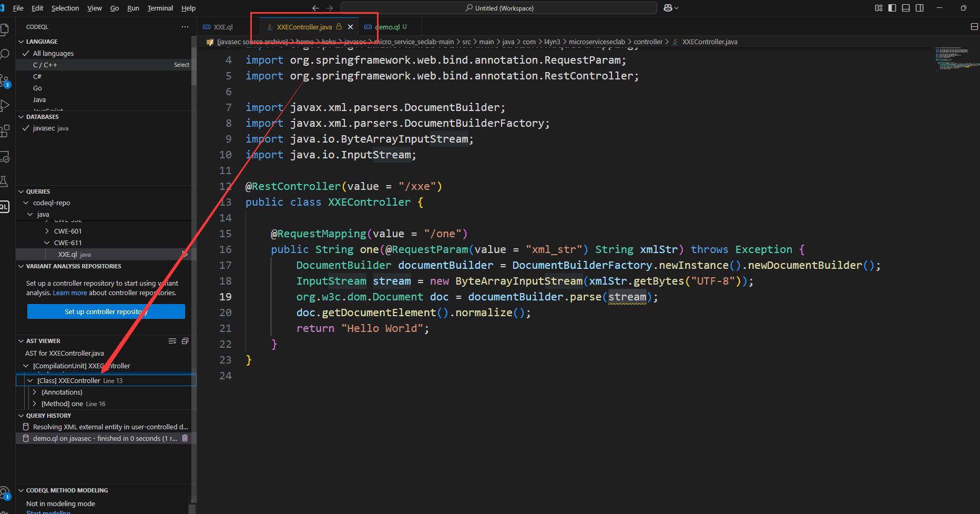This screenshot has width=980, height=514.
Task: Open the Selection menu
Action: [65, 8]
